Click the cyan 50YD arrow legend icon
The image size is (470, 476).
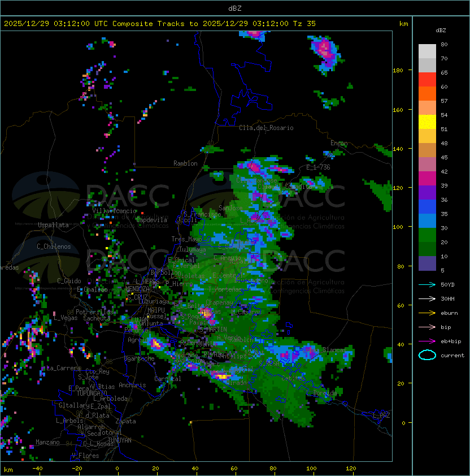pyautogui.click(x=427, y=285)
